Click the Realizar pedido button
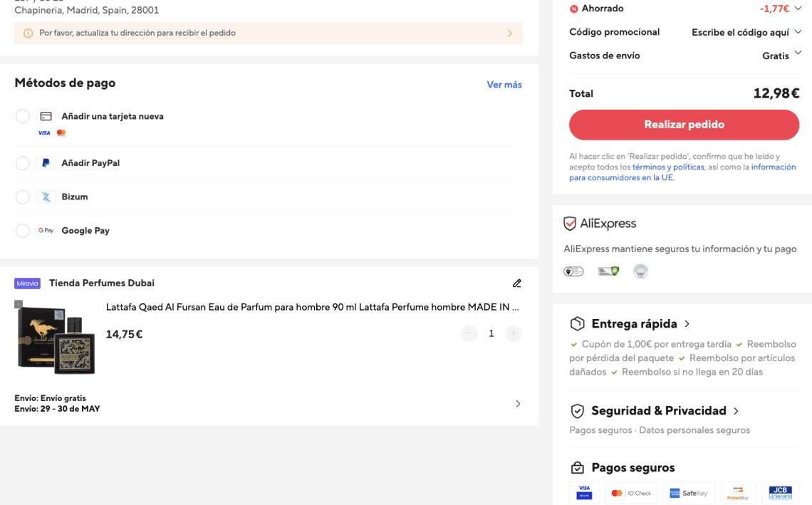 [x=684, y=125]
